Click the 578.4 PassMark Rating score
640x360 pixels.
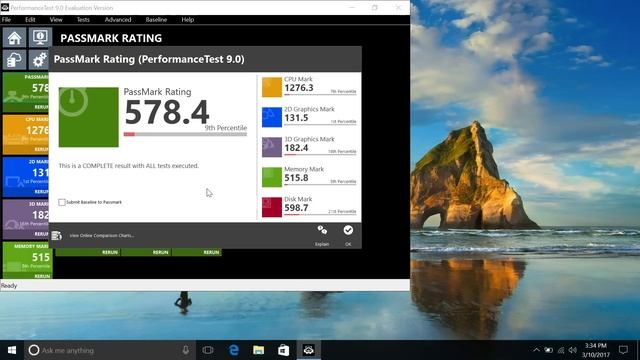[x=167, y=112]
